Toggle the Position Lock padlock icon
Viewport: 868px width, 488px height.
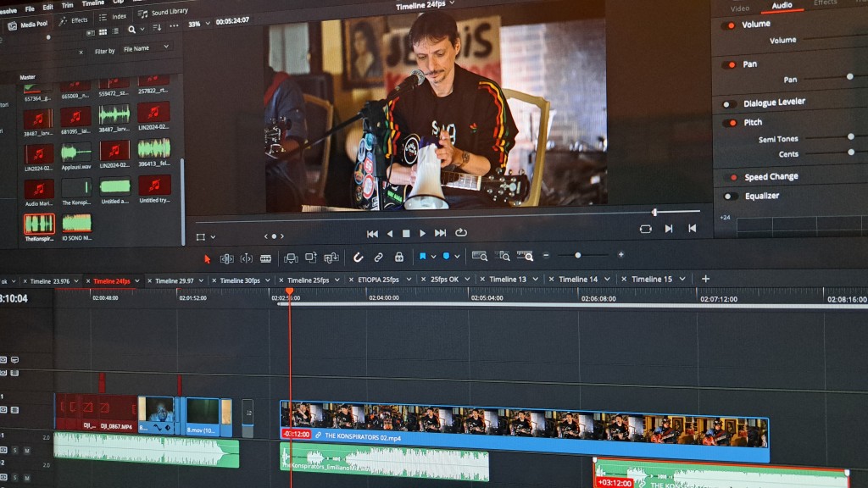coord(398,257)
